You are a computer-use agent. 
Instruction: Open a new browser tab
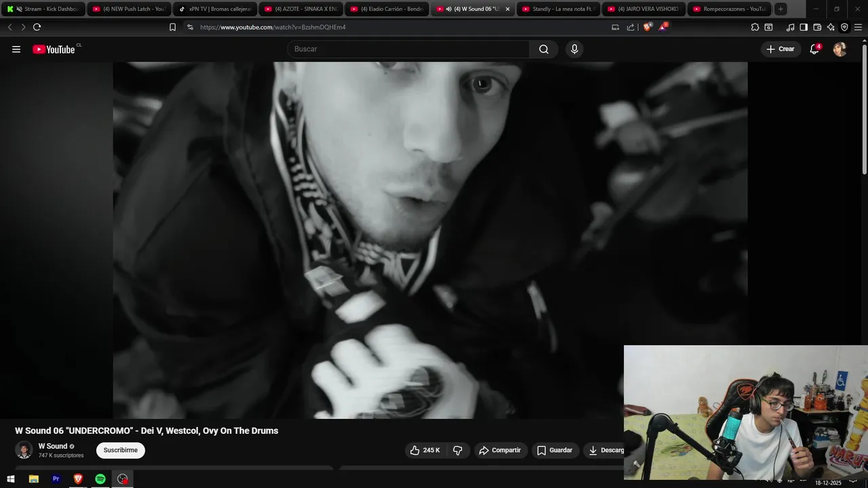pos(781,9)
